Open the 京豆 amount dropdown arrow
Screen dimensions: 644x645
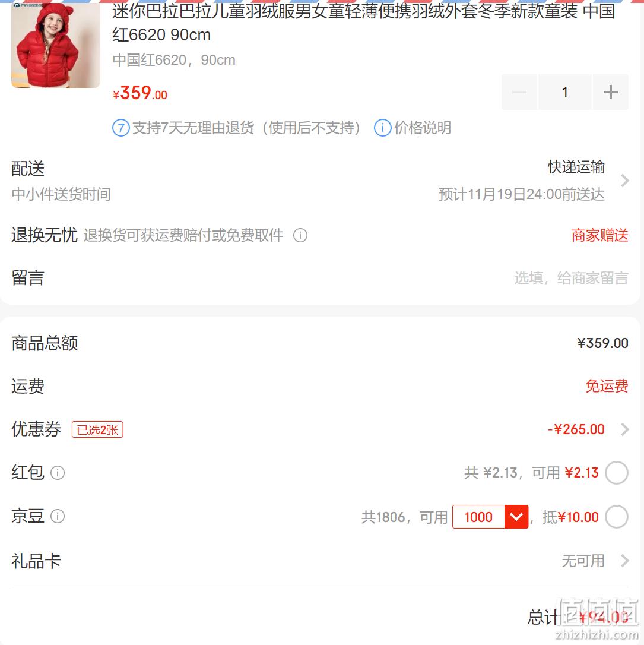pyautogui.click(x=516, y=517)
